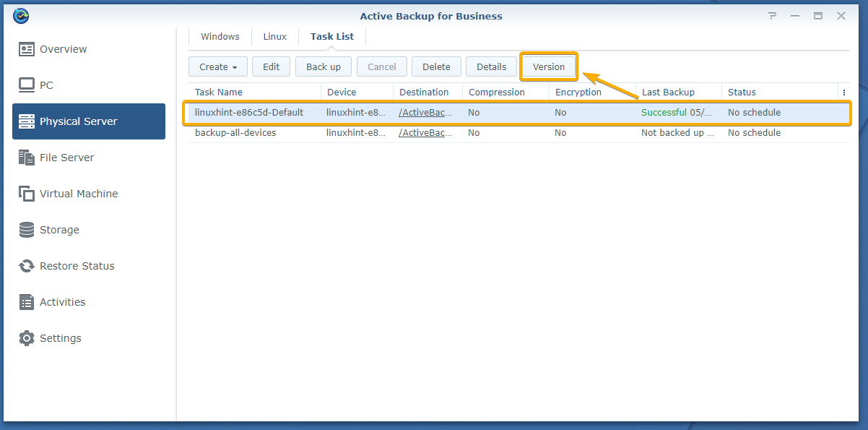The height and width of the screenshot is (430, 868).
Task: Switch to the Linux tab
Action: click(274, 37)
